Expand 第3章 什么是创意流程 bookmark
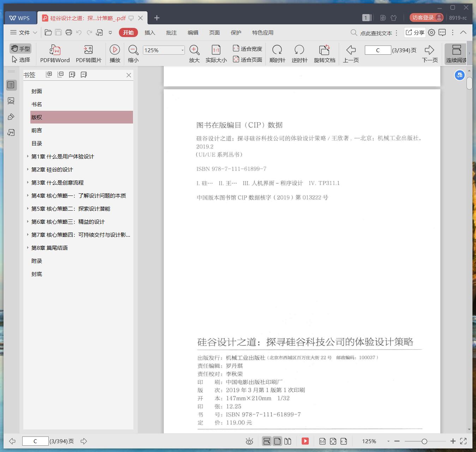This screenshot has height=452, width=476. [28, 182]
